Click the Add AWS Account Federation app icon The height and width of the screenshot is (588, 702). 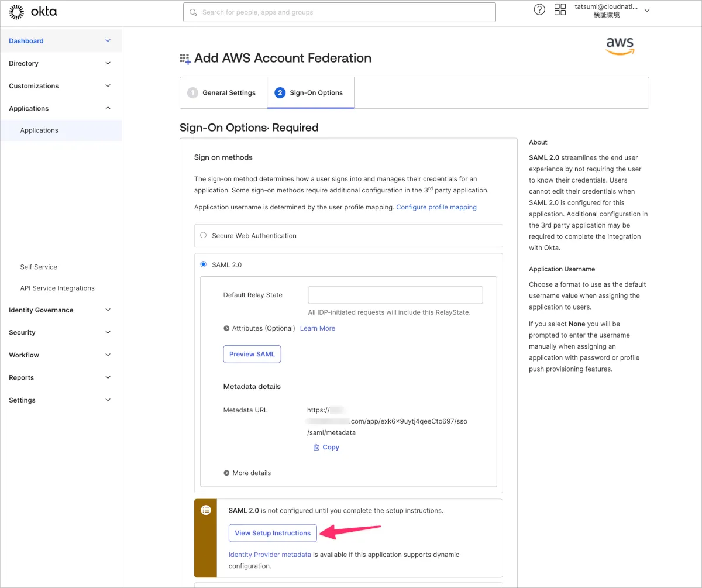tap(185, 59)
